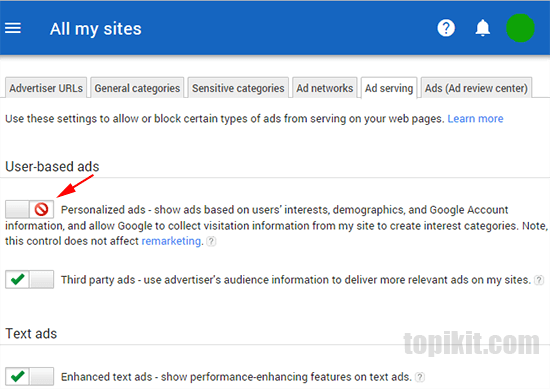Open the green account avatar
This screenshot has height=389, width=550.
click(x=520, y=28)
